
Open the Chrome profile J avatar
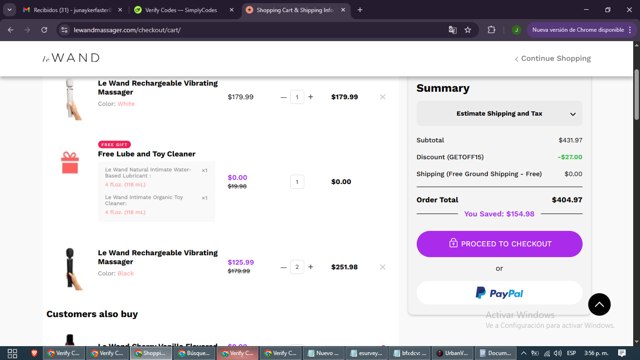click(516, 30)
